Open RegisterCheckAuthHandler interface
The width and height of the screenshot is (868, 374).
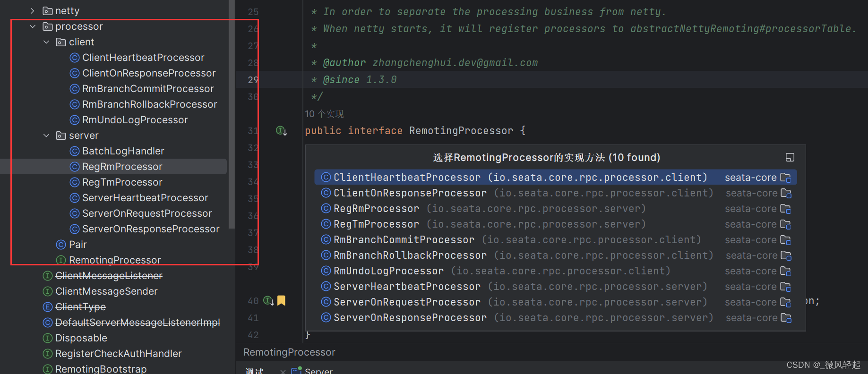click(x=119, y=354)
